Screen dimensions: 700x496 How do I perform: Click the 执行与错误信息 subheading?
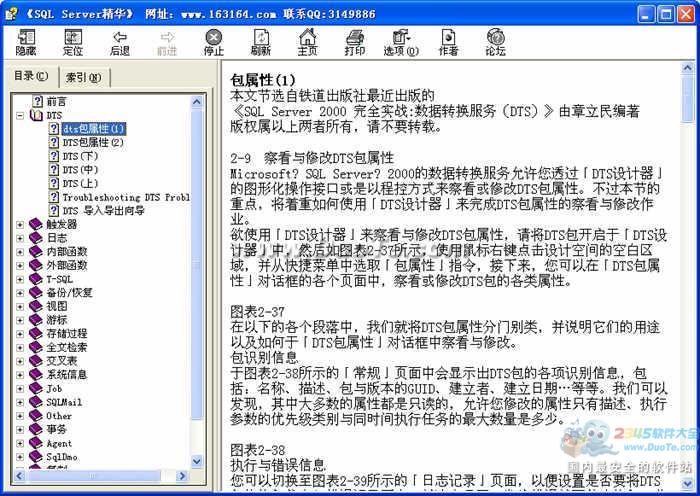tap(278, 465)
